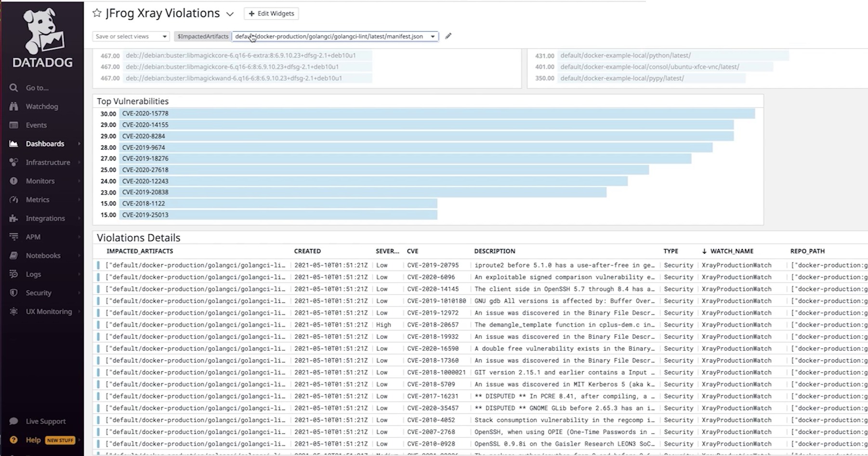Image resolution: width=868 pixels, height=456 pixels.
Task: Open Live Support at the bottom
Action: 45,421
